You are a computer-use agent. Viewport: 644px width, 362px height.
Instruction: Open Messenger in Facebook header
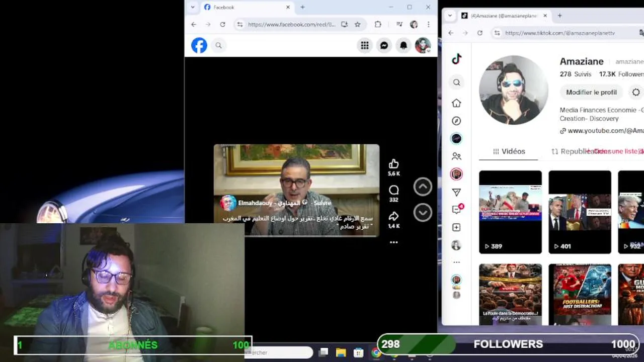tap(384, 46)
